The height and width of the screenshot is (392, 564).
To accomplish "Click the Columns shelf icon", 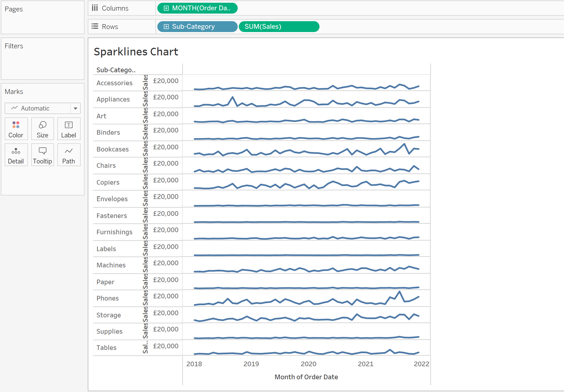I will coord(95,8).
